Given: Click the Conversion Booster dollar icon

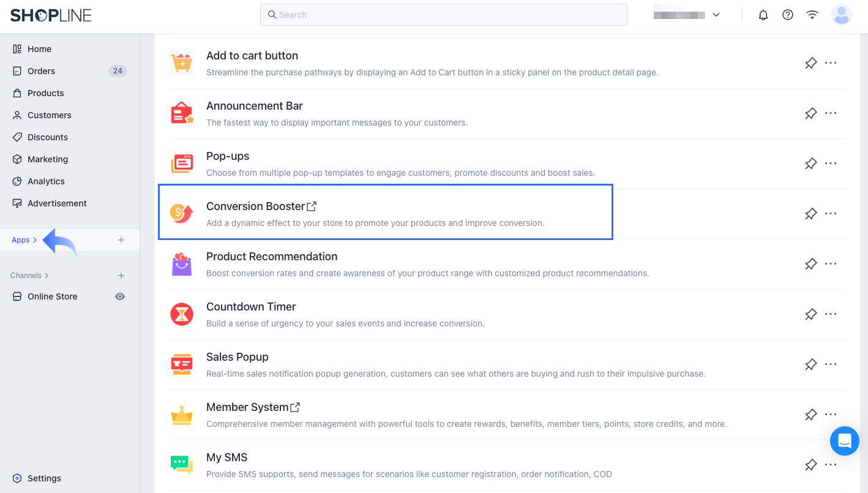Looking at the screenshot, I should pos(182,213).
